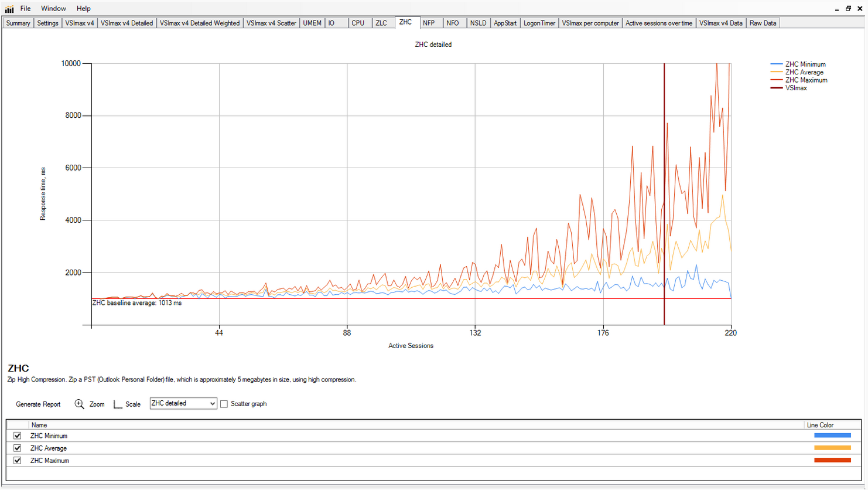This screenshot has height=490, width=868.
Task: Click the red ZHC Maximum color swatch
Action: click(x=832, y=460)
